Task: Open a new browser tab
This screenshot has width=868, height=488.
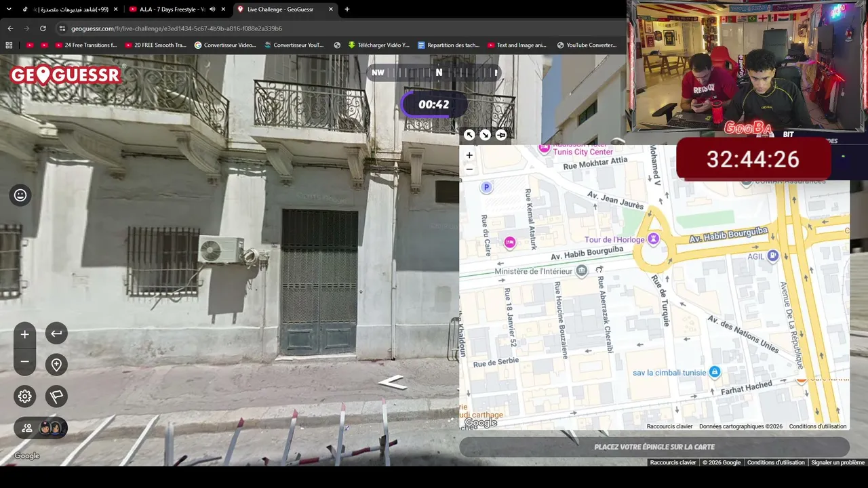Action: pos(347,9)
